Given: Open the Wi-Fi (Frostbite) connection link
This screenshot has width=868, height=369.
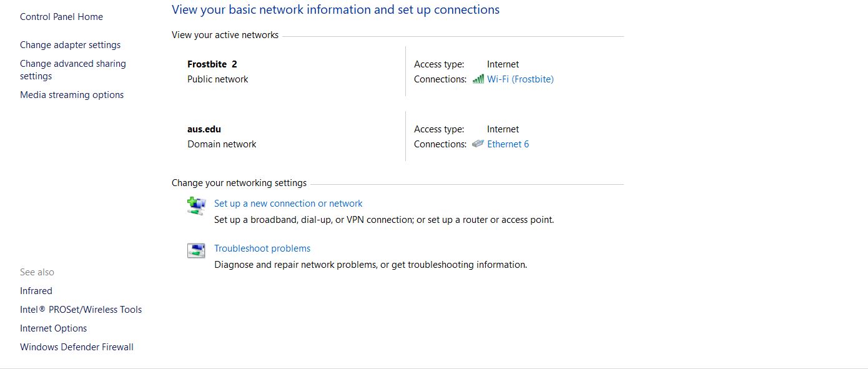Looking at the screenshot, I should pos(520,79).
